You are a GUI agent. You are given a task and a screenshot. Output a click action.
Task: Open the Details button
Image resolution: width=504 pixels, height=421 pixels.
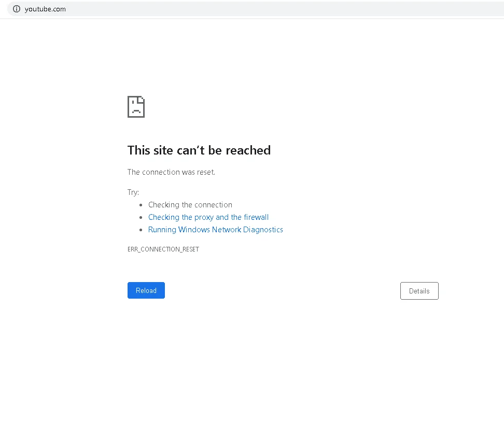[x=419, y=291]
